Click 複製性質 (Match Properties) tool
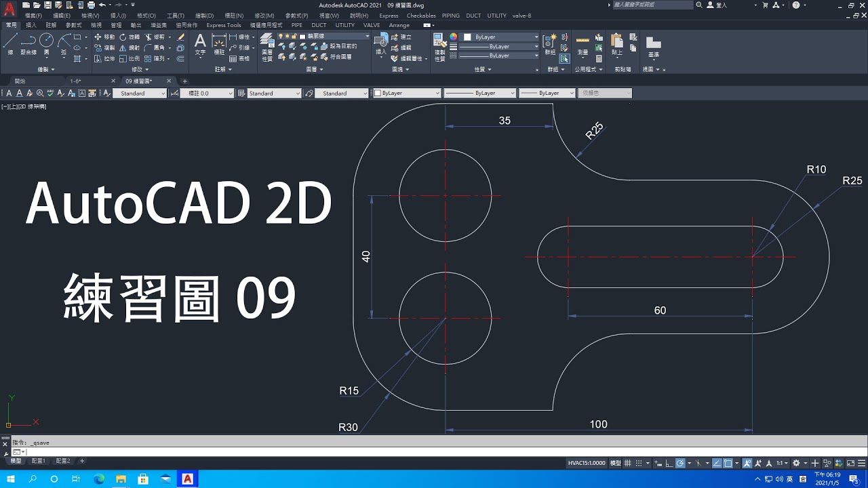 pos(439,47)
